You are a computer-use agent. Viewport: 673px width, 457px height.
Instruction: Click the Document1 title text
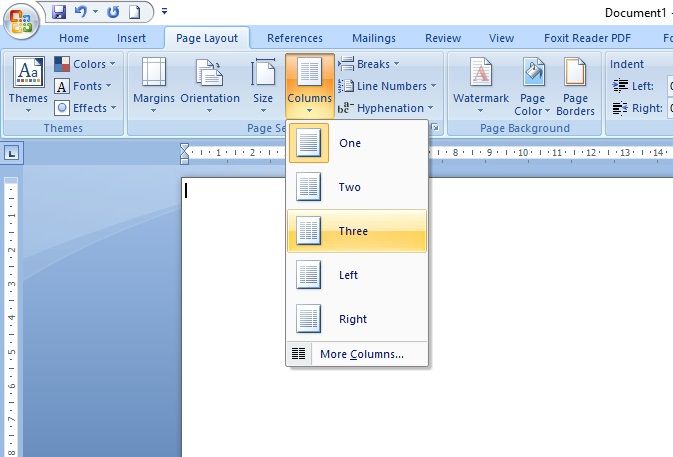coord(635,13)
